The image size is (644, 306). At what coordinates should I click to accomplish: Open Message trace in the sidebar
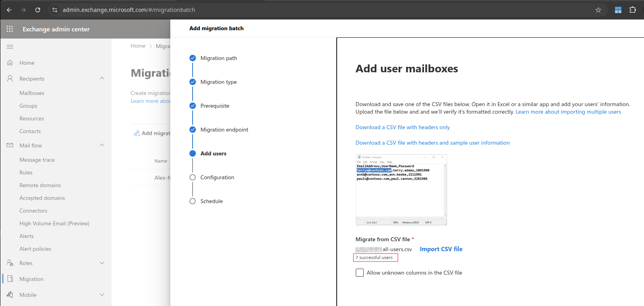[37, 160]
